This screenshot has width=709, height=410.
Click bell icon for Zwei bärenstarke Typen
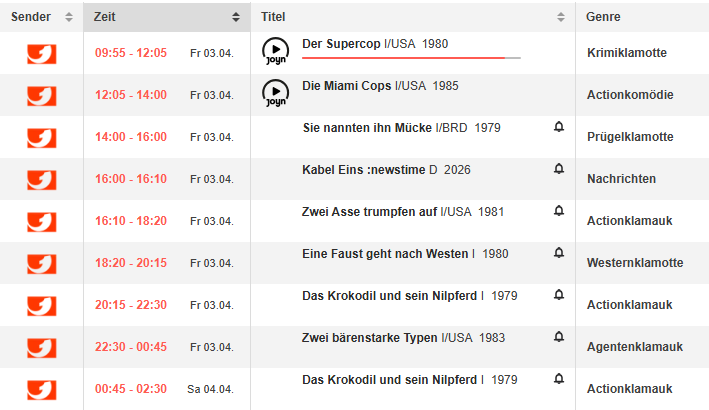[x=559, y=337]
